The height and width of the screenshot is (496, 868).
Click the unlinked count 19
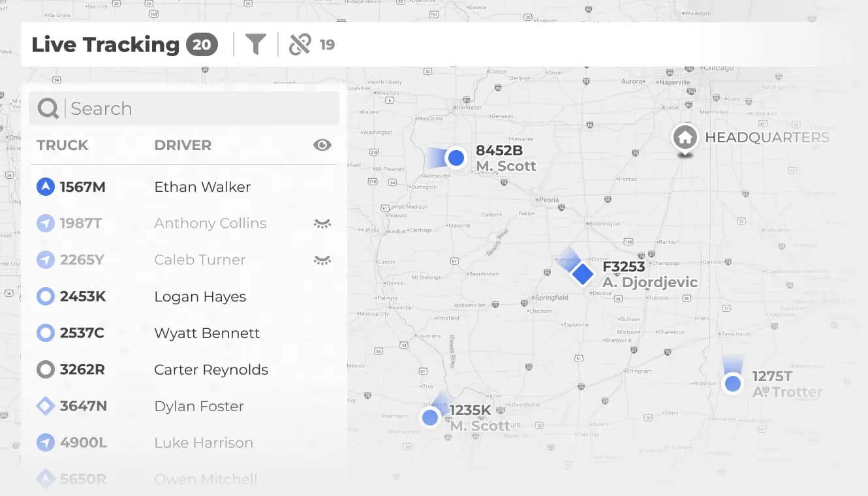pyautogui.click(x=327, y=44)
